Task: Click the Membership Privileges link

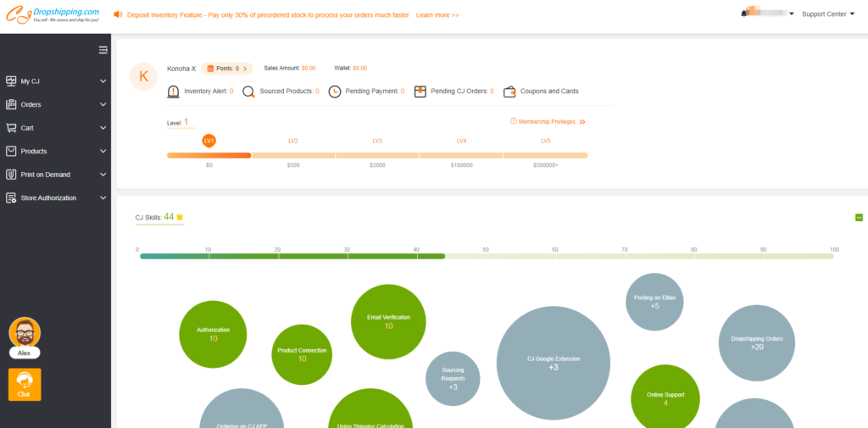Action: [x=547, y=121]
